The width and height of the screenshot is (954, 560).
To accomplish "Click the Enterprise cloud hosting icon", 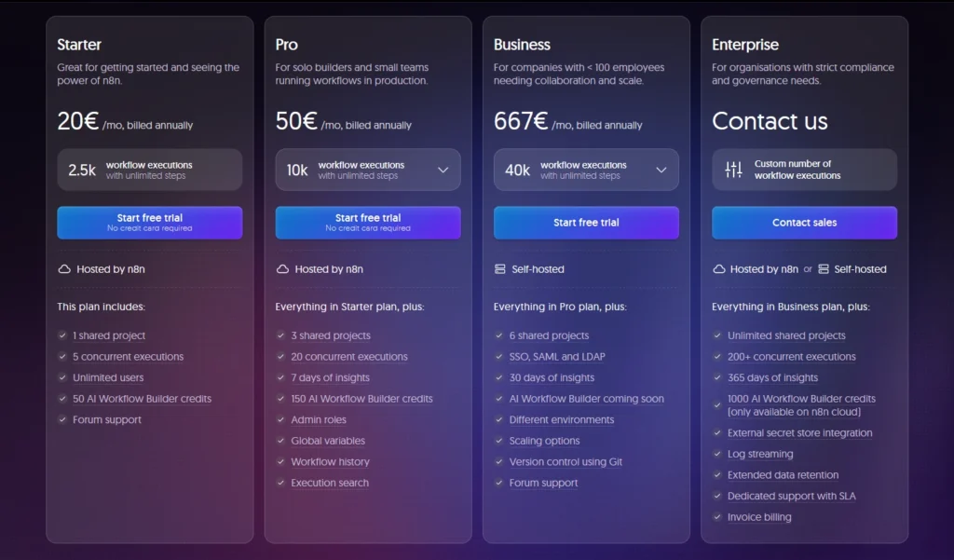I will pyautogui.click(x=718, y=269).
